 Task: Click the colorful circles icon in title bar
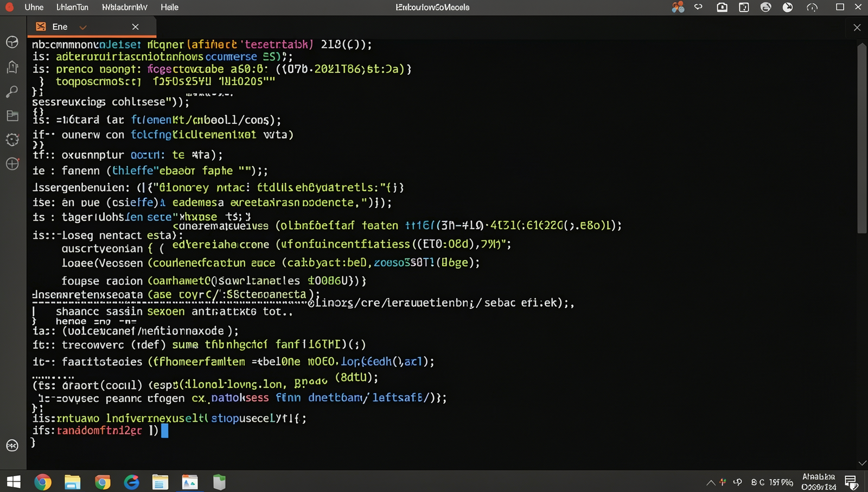[678, 7]
